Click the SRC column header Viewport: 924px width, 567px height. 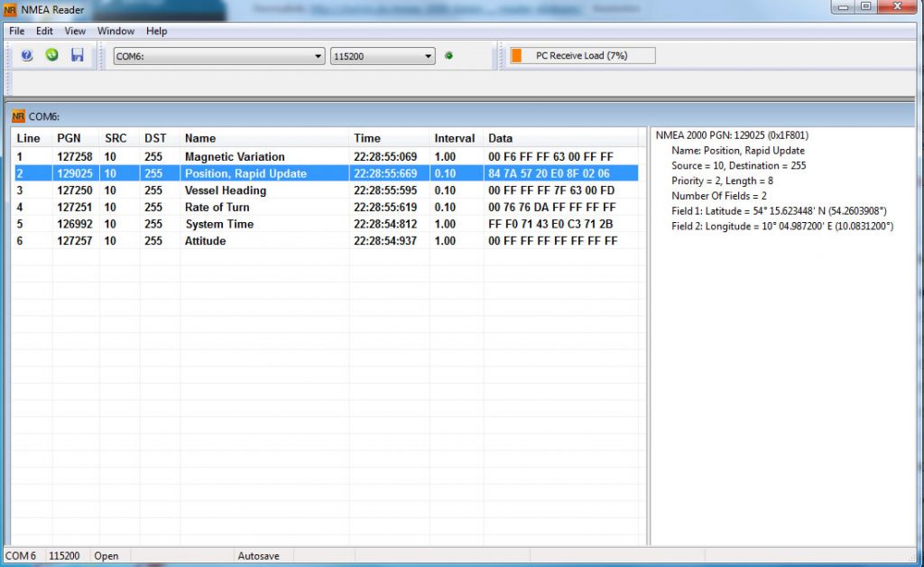[x=120, y=138]
